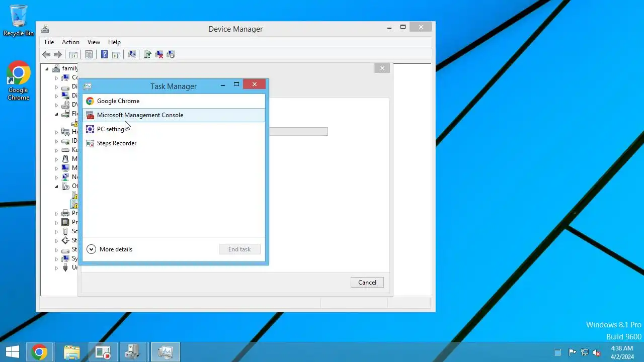644x362 pixels.
Task: Open the Action menu in Device Manager
Action: [x=70, y=42]
